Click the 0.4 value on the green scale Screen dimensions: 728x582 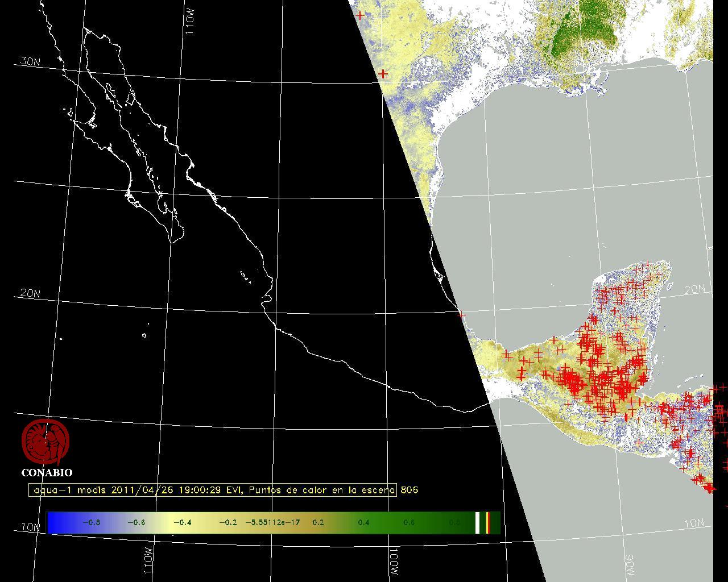(x=363, y=522)
